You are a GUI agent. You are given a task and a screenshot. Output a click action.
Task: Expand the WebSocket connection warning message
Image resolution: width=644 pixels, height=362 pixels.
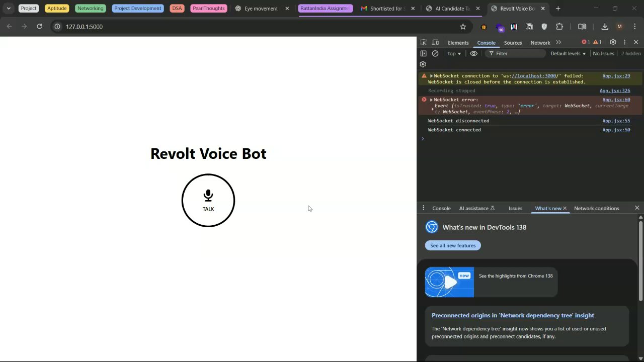pyautogui.click(x=431, y=76)
